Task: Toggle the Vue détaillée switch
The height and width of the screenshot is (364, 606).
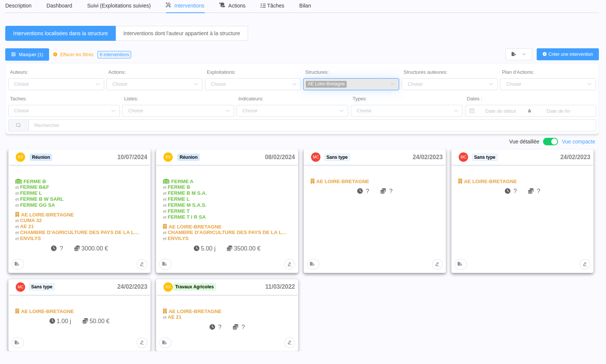Action: 550,142
